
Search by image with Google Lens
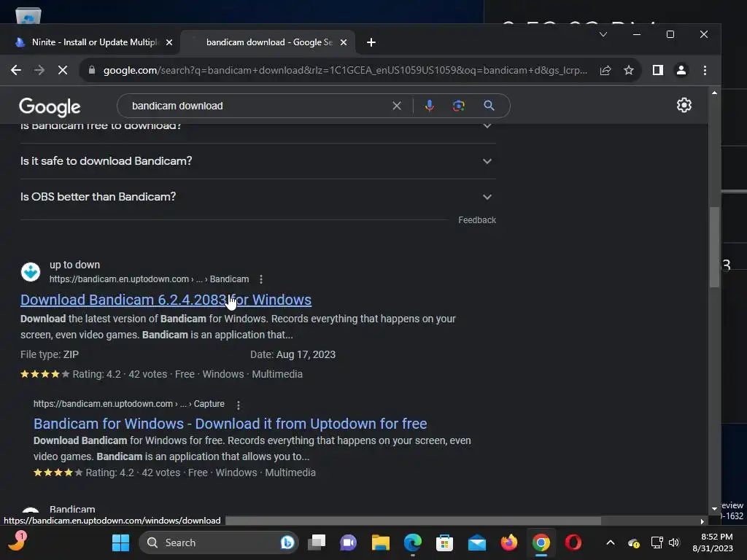458,106
